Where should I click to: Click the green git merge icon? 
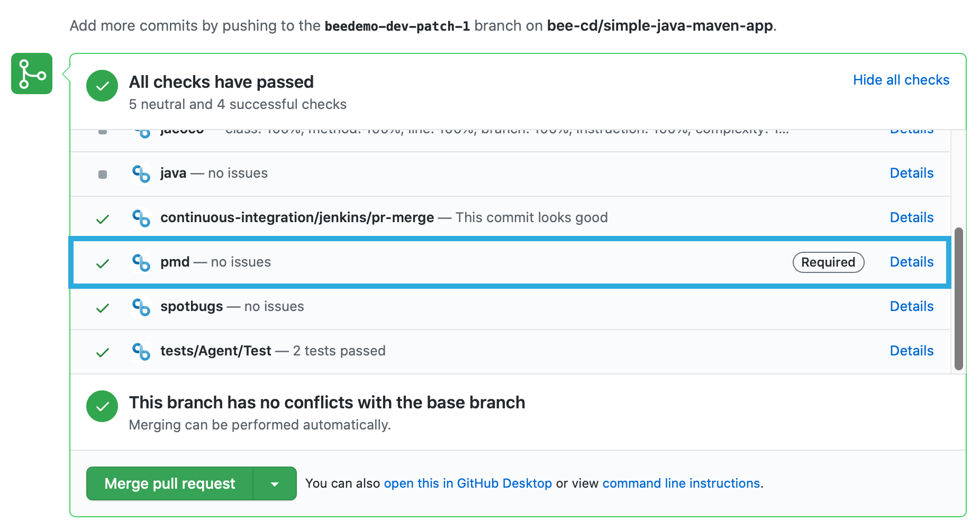pos(32,74)
